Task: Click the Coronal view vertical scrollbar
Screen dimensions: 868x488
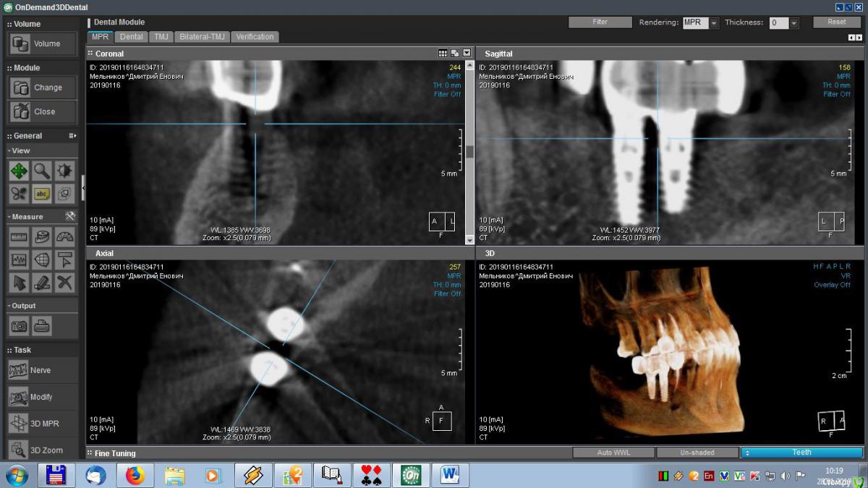Action: 469,152
